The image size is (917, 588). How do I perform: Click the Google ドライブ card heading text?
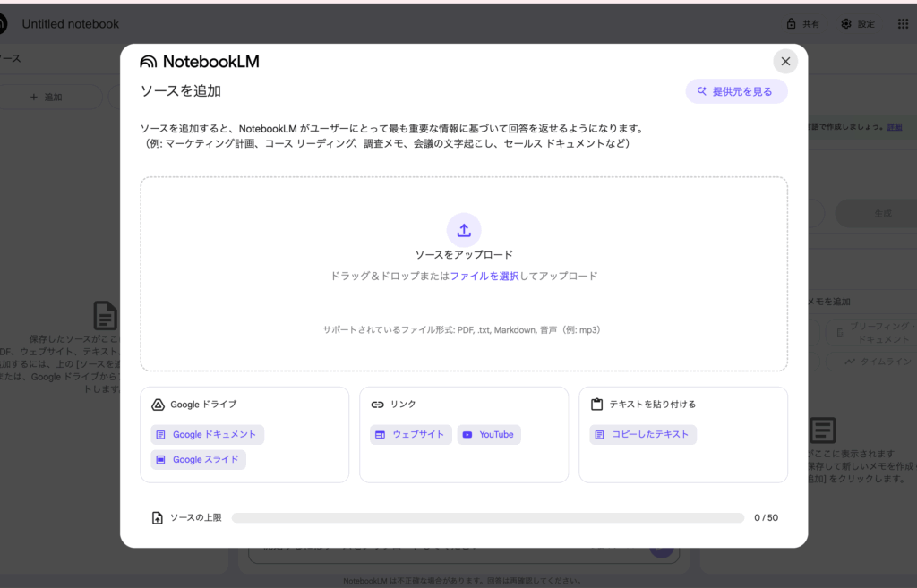pos(203,405)
